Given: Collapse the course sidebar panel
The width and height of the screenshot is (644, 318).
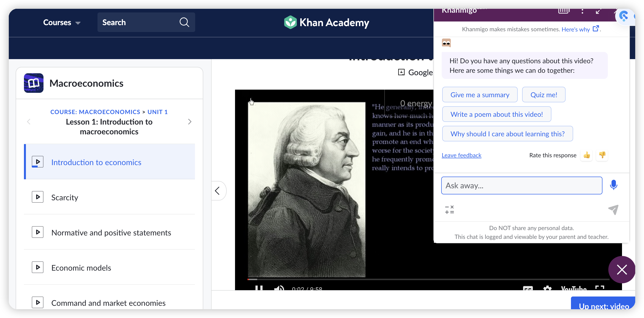Looking at the screenshot, I should [218, 191].
